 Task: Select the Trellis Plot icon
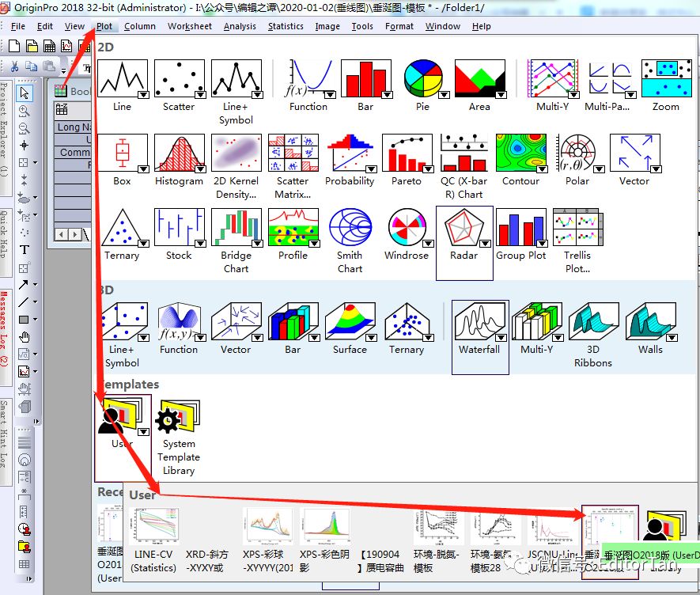578,227
